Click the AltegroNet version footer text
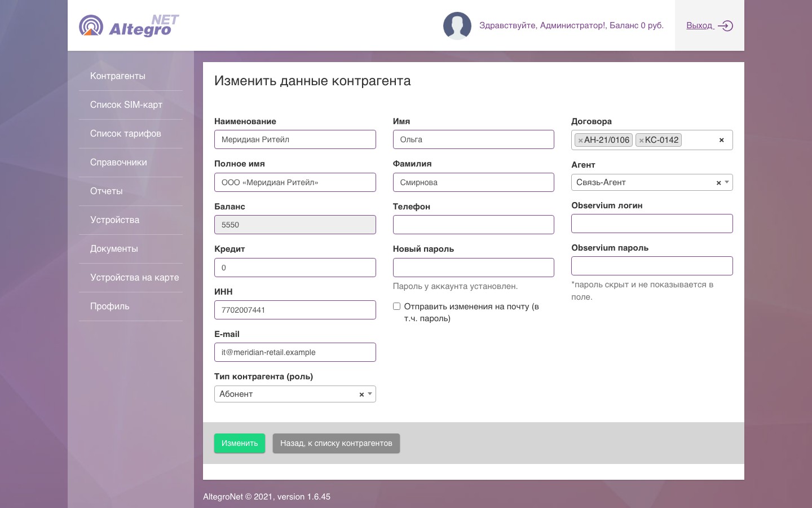This screenshot has height=508, width=812. pos(267,497)
